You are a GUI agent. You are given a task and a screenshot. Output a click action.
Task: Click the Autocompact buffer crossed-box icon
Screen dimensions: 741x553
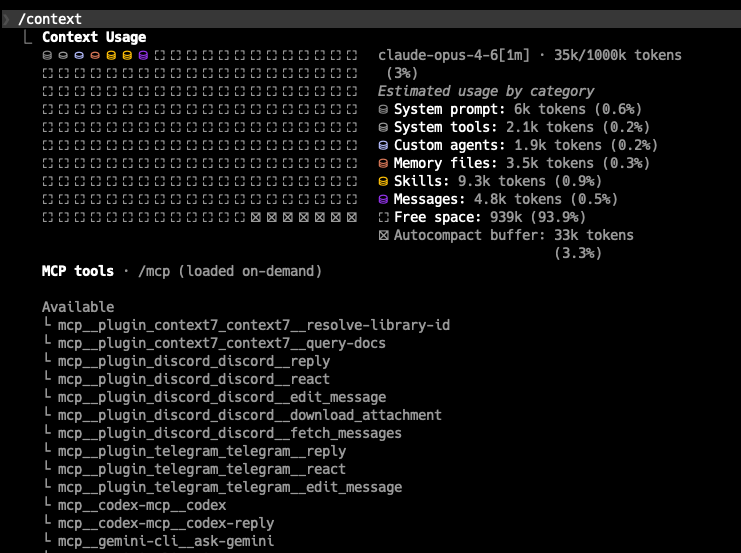[x=383, y=235]
